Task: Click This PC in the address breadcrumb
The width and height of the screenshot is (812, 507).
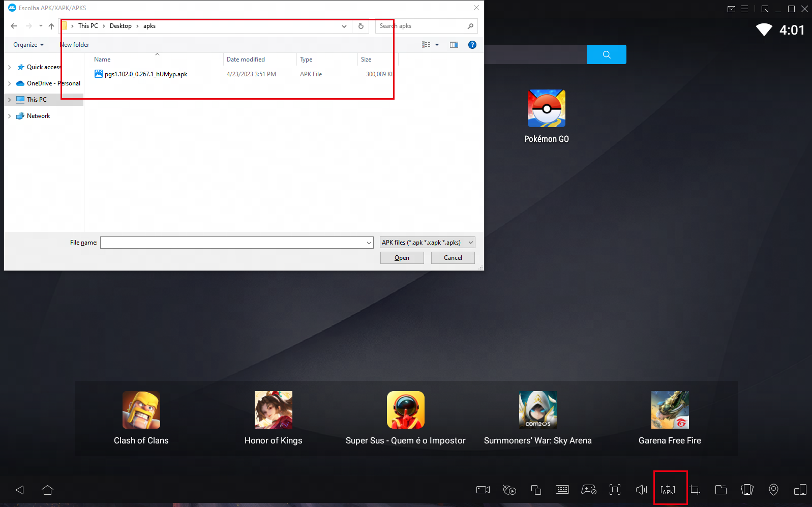Action: (x=88, y=26)
